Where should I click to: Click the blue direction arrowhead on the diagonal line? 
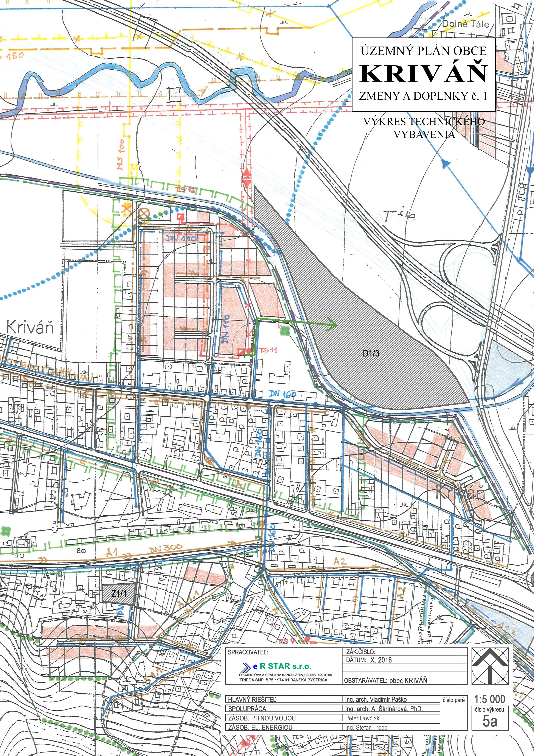point(445,163)
